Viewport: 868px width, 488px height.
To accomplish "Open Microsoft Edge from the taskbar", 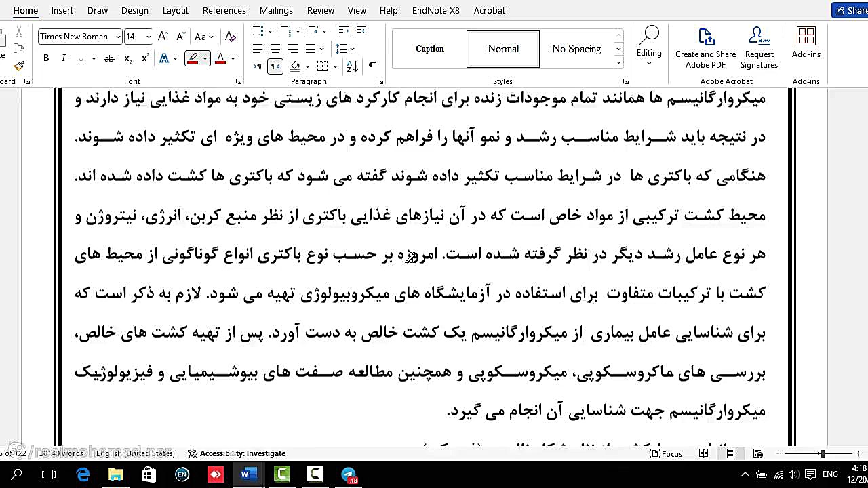I will pos(83,474).
